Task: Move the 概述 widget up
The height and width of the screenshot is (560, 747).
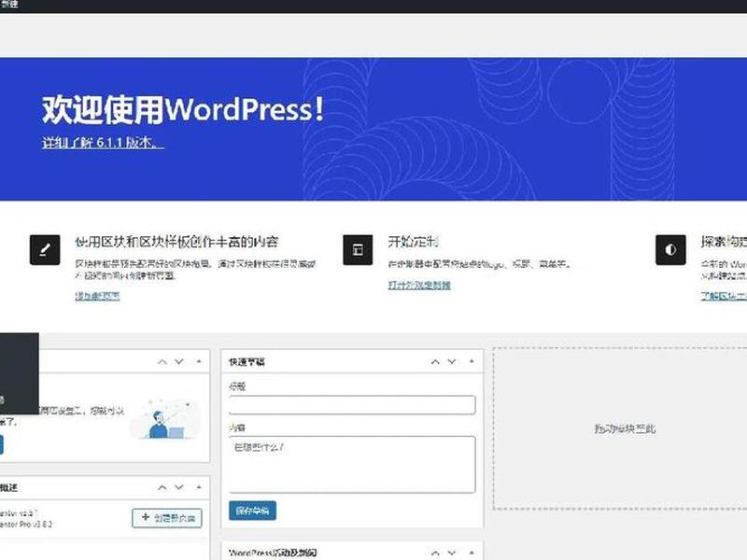Action: tap(162, 487)
